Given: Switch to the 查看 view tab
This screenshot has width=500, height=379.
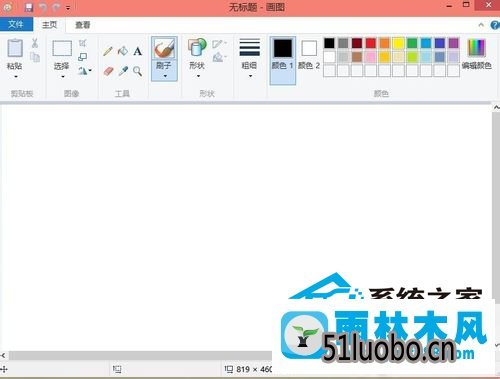Looking at the screenshot, I should pos(82,25).
